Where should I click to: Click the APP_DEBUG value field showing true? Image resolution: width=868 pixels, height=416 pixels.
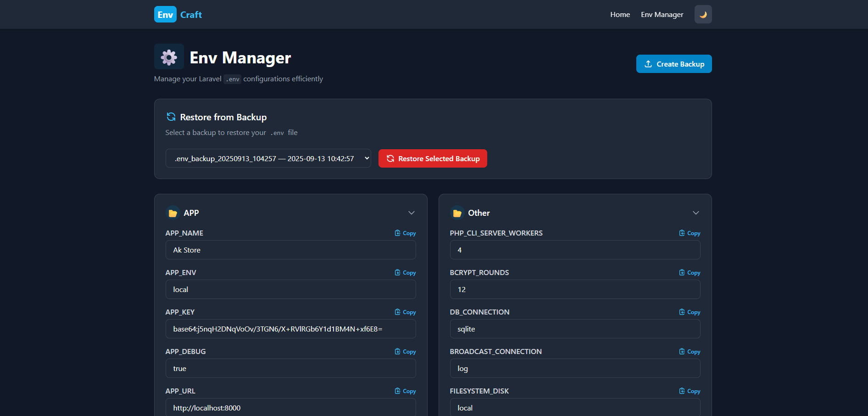(290, 368)
